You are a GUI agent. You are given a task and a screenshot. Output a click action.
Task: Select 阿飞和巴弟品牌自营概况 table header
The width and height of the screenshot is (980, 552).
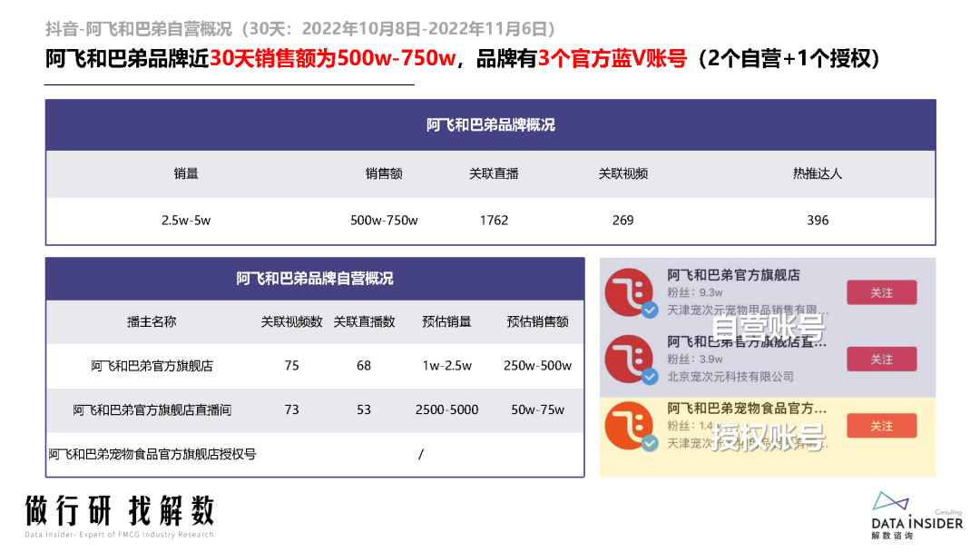tap(315, 279)
